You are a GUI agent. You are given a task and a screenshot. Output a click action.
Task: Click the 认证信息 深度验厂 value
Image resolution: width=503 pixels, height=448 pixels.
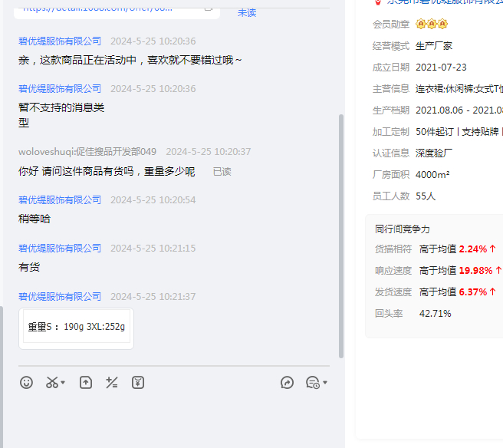pyautogui.click(x=434, y=153)
